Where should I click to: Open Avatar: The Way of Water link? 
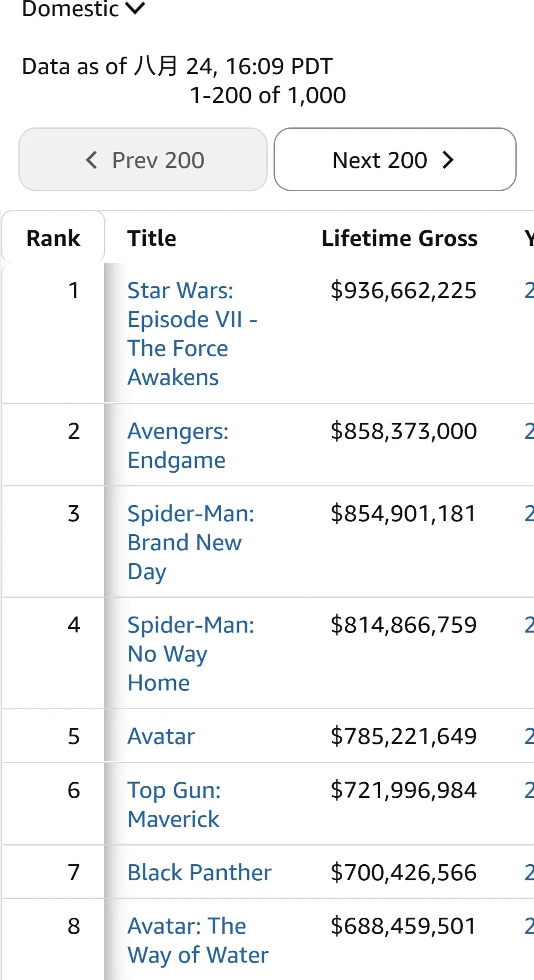click(x=198, y=940)
